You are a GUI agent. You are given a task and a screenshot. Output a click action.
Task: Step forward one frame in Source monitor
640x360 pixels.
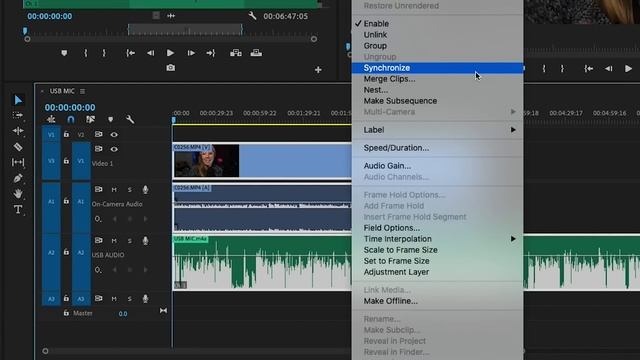191,53
